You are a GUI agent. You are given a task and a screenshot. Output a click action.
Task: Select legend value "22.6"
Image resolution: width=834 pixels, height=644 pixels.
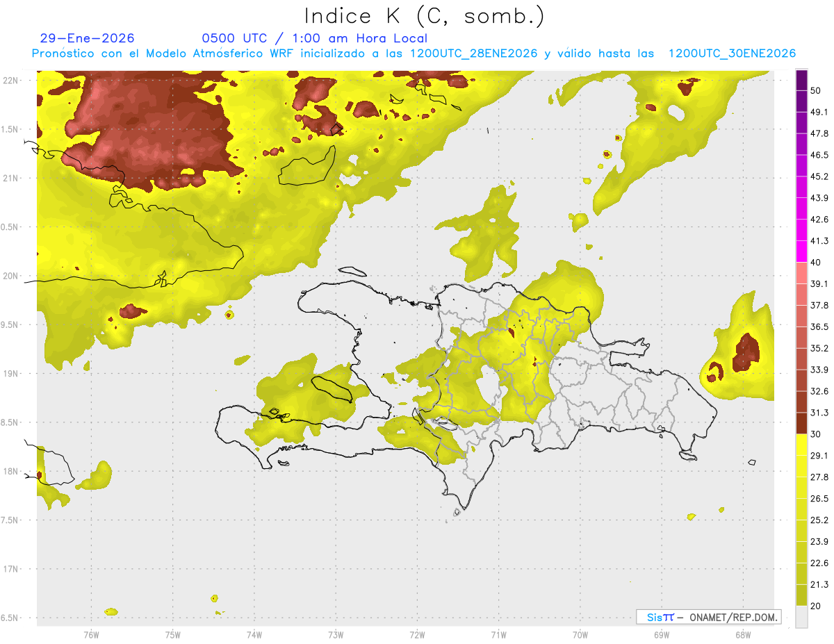(x=819, y=563)
